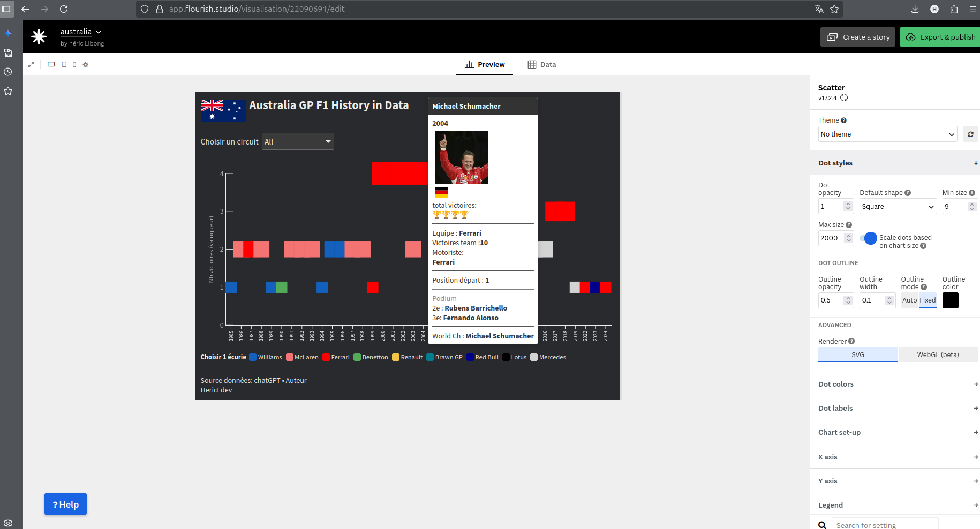Open settings gear at sidebar bottom

pos(8,523)
